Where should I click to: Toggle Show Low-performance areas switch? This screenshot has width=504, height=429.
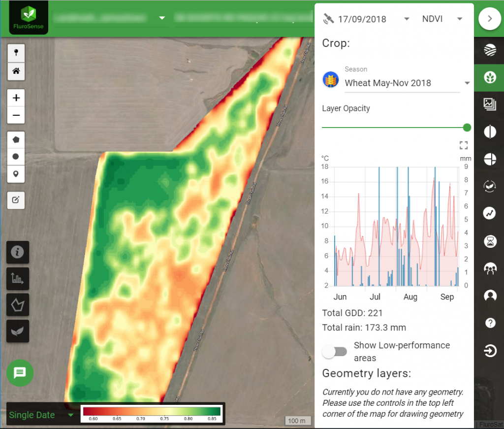pos(335,352)
